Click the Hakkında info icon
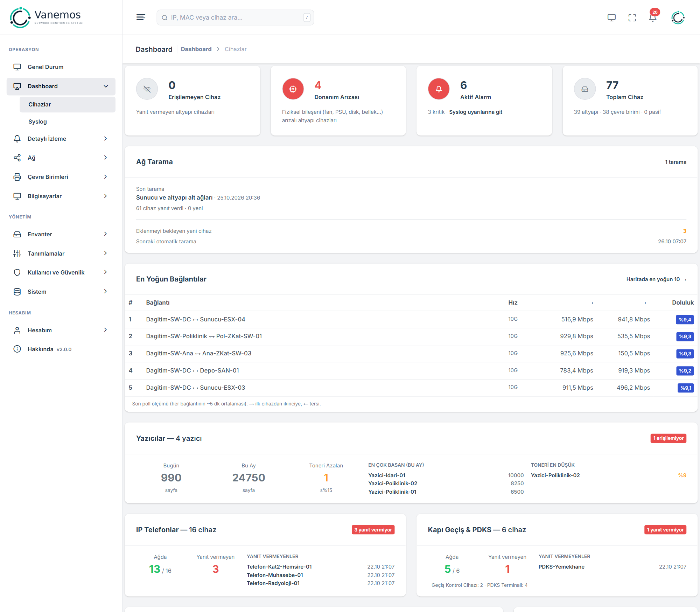The height and width of the screenshot is (612, 700). tap(17, 349)
